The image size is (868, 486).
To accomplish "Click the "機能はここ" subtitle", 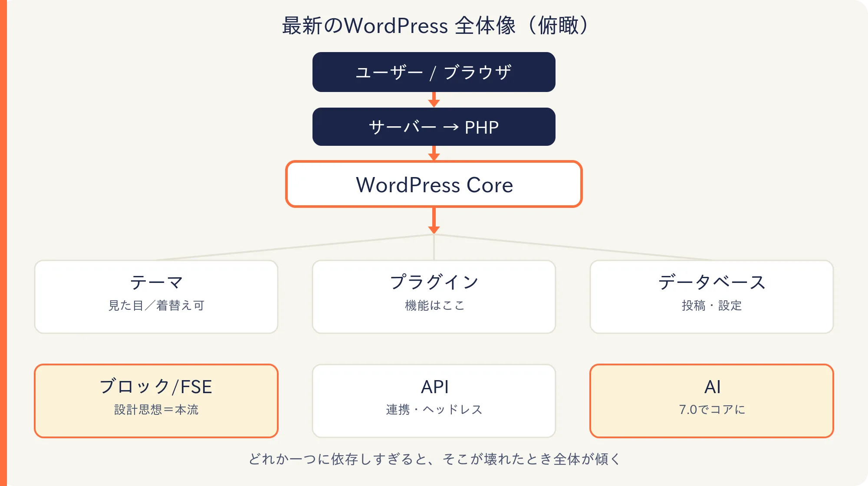I will point(434,305).
